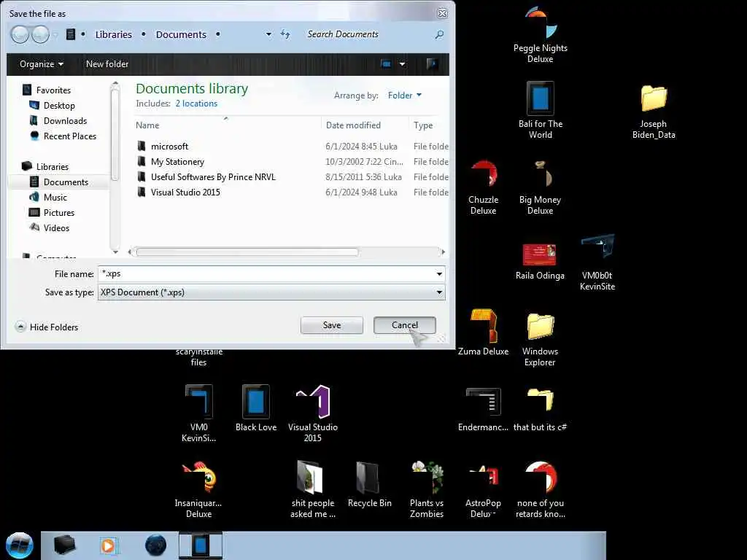
Task: Select Useful Softwares By Prince NRVL folder
Action: [292, 176]
